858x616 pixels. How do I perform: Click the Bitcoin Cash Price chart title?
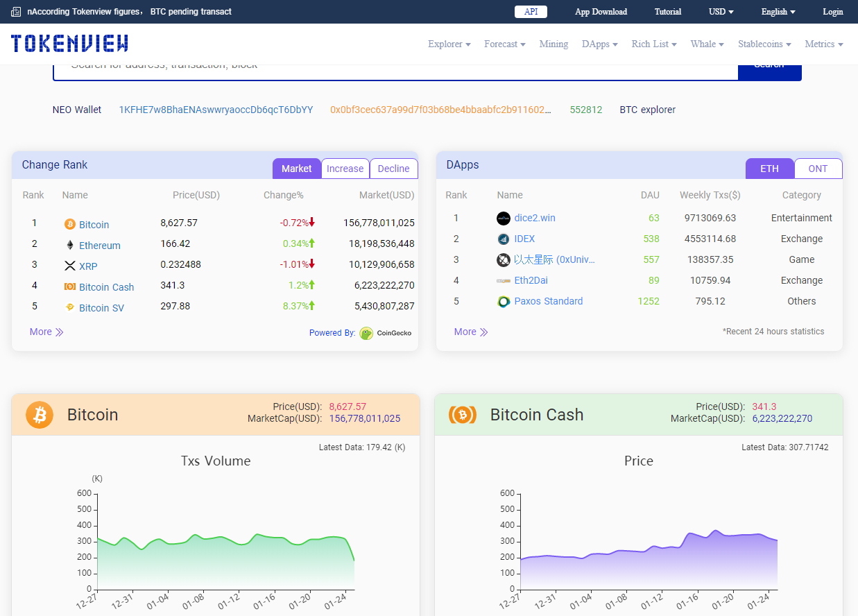[x=639, y=461]
